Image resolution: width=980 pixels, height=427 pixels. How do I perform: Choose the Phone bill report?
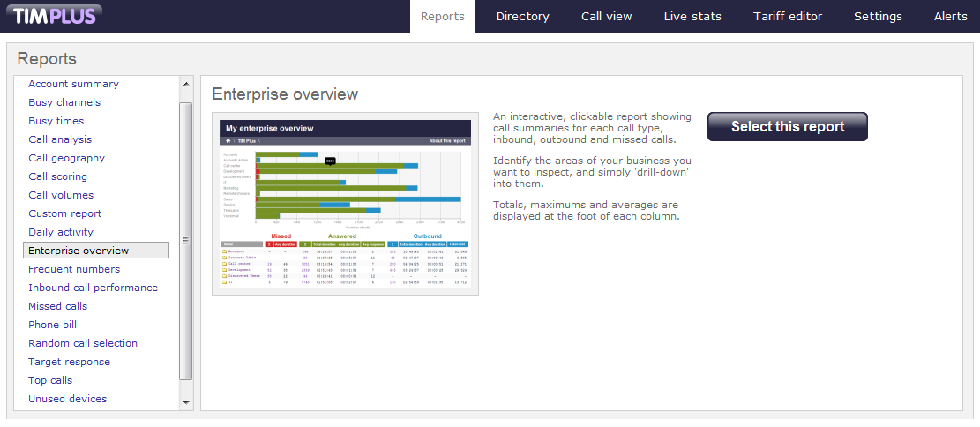pos(50,325)
